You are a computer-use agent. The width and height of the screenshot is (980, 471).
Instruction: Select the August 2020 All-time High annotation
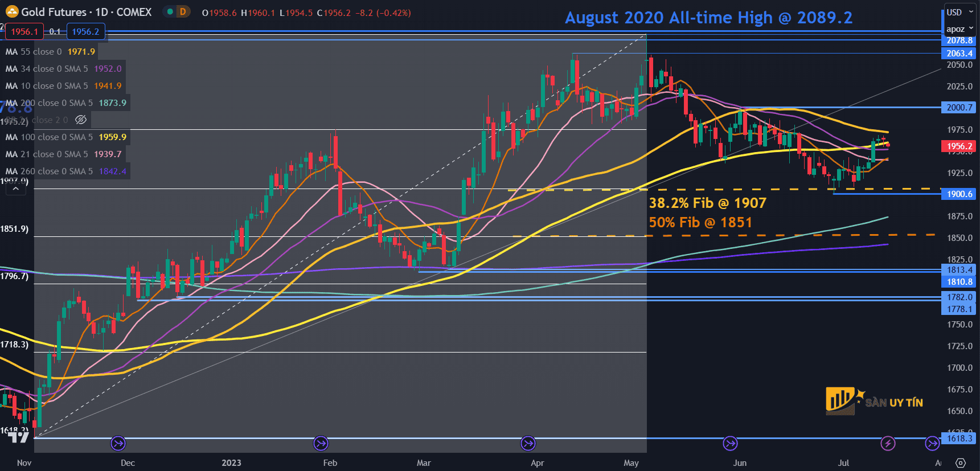[709, 18]
